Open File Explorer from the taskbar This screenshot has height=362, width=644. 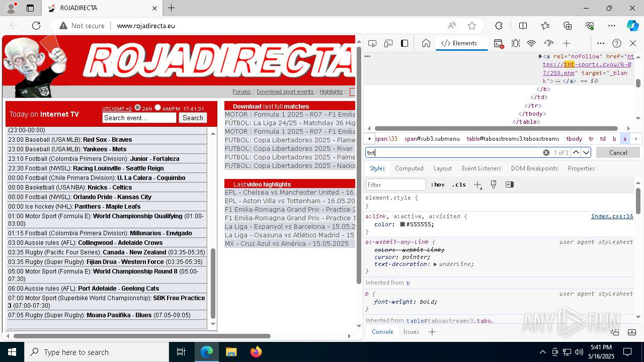point(231,352)
